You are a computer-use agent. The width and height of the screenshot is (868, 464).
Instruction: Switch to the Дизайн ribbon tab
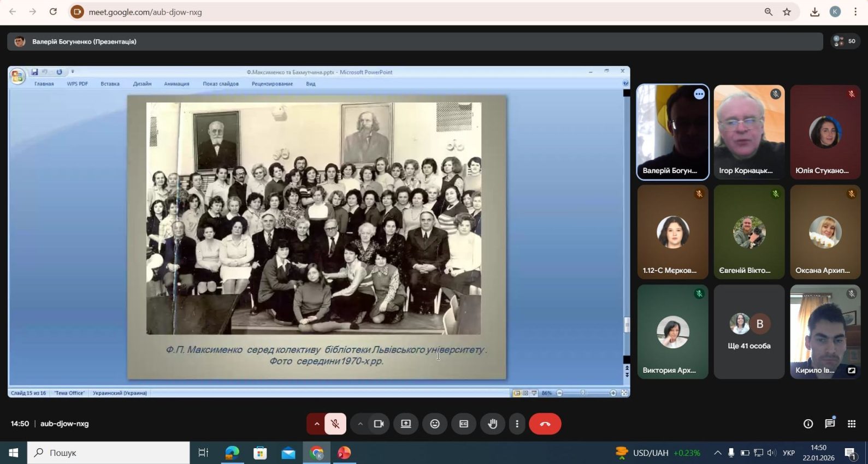coord(142,84)
